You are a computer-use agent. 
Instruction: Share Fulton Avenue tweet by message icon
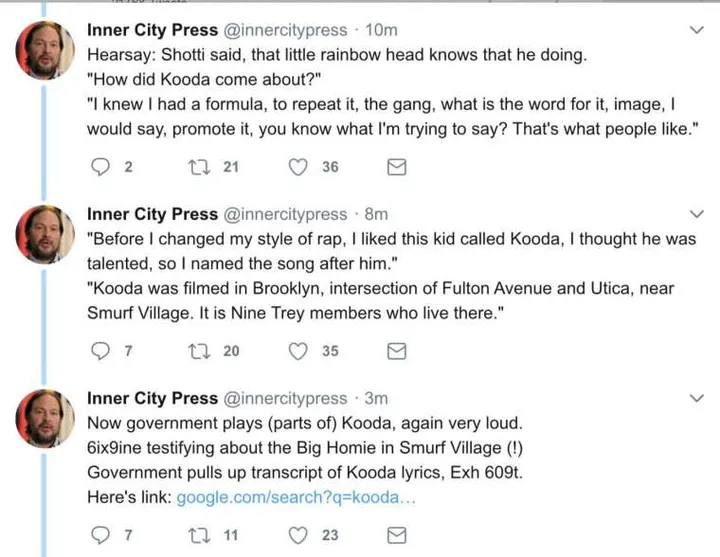click(x=396, y=351)
